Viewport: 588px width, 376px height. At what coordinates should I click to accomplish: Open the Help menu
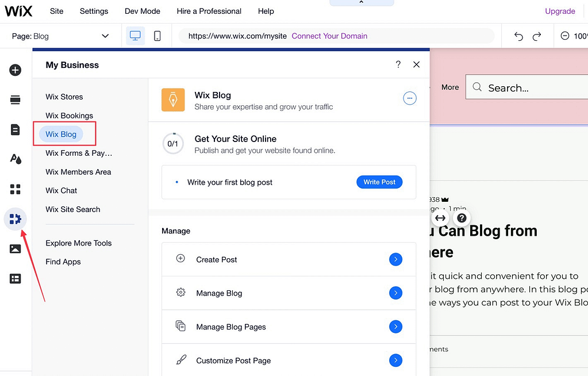click(x=266, y=11)
